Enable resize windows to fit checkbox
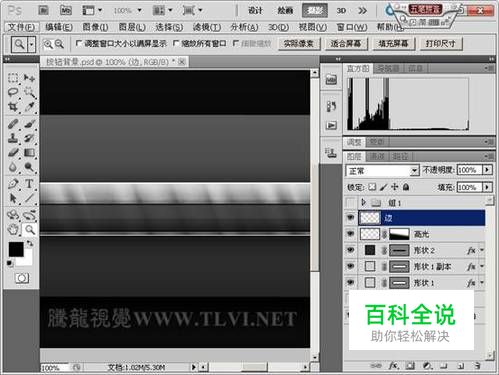Screen dimensions: 499x375 click(79, 43)
